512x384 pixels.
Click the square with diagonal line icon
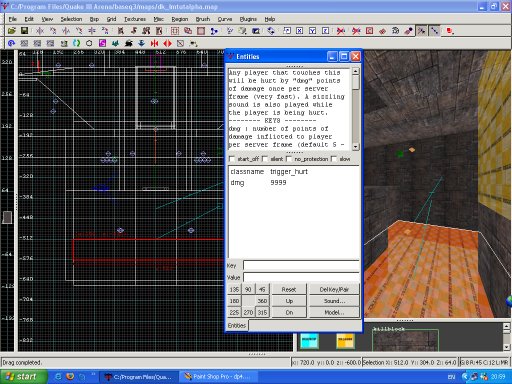tap(180, 43)
